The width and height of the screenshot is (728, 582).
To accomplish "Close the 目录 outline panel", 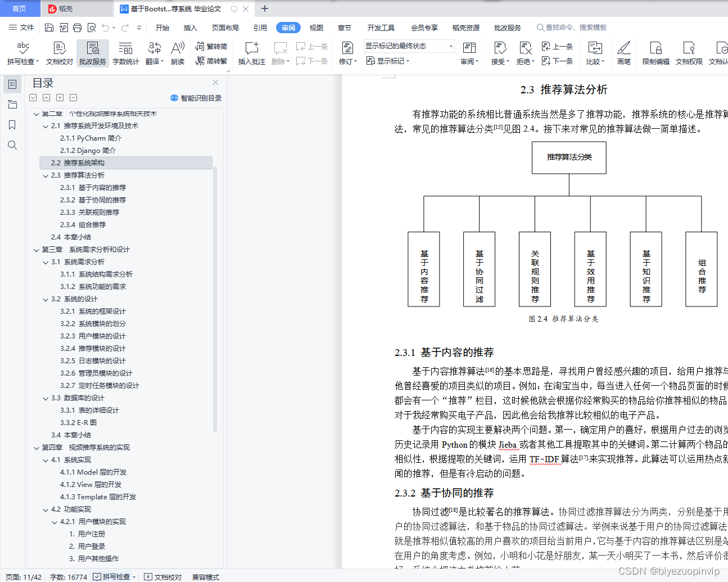I will (215, 83).
